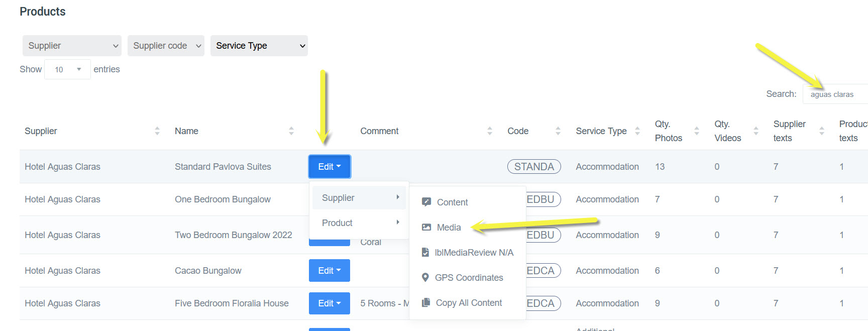Click Edit button for Cacao Bungalow

click(330, 271)
